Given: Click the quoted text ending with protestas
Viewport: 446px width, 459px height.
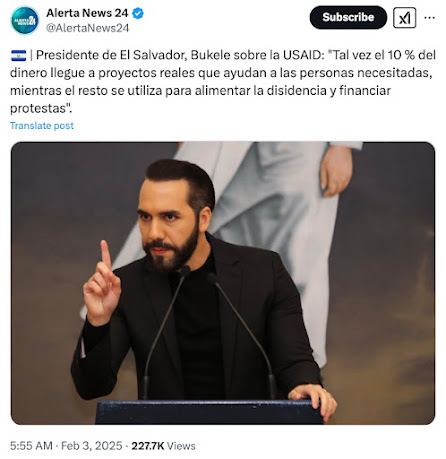Looking at the screenshot, I should click(x=223, y=82).
